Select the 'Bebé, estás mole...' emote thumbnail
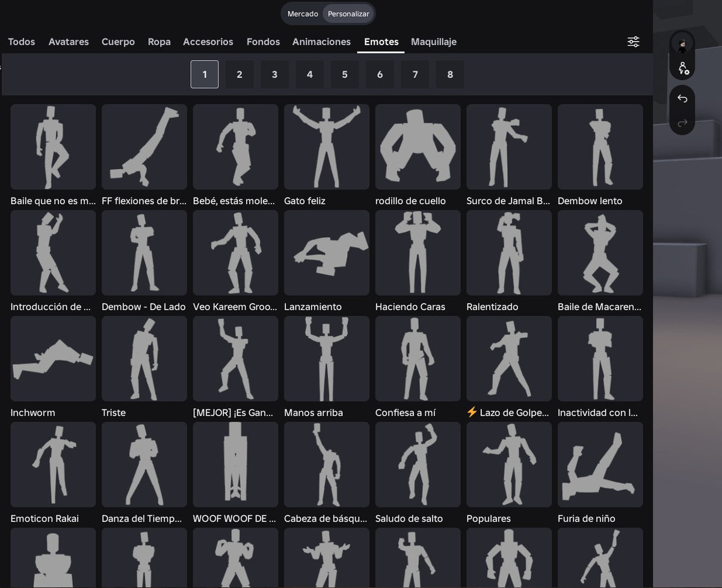Image resolution: width=722 pixels, height=588 pixels. click(x=235, y=147)
